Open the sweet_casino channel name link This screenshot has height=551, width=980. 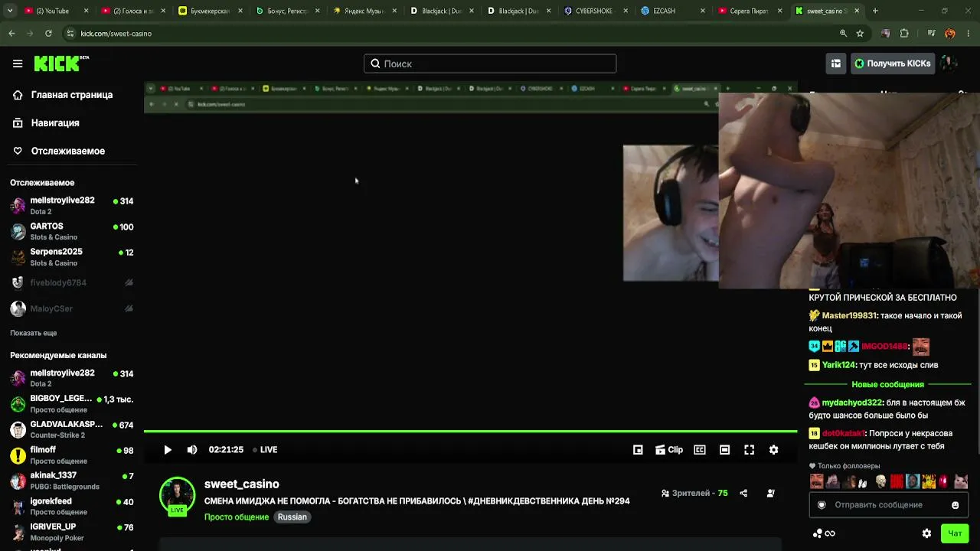242,484
